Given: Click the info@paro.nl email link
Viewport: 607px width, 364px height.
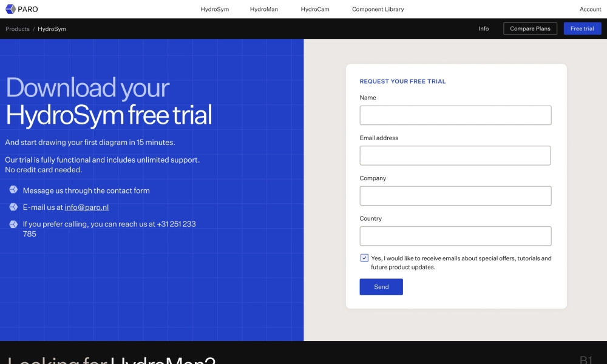Looking at the screenshot, I should click(87, 207).
